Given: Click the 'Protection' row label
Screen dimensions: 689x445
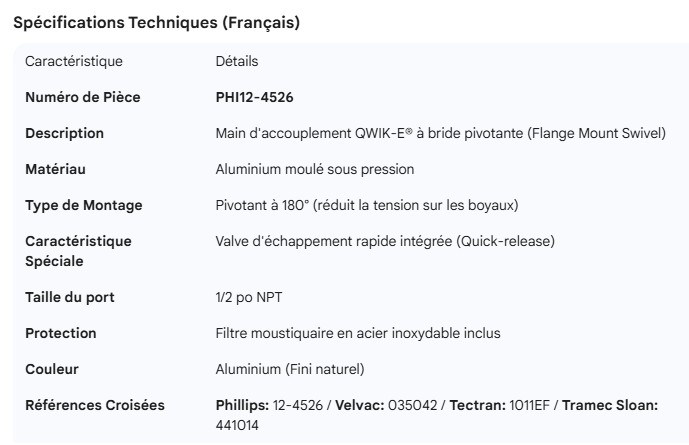Looking at the screenshot, I should (60, 333).
